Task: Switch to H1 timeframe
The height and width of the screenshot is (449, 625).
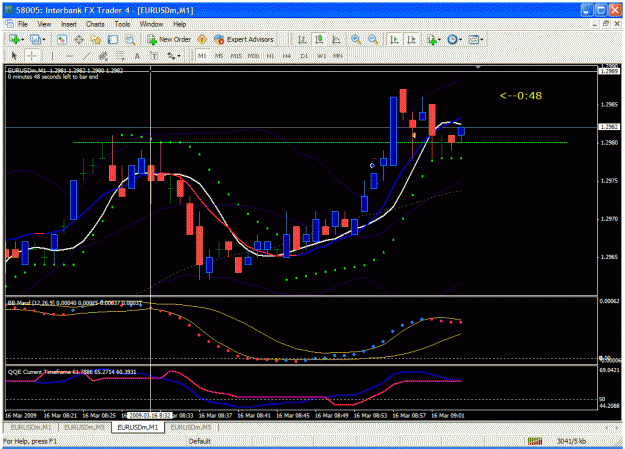Action: [x=270, y=56]
